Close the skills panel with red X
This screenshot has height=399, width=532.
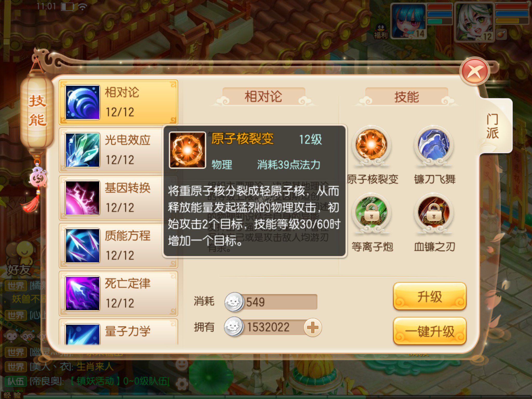point(474,71)
